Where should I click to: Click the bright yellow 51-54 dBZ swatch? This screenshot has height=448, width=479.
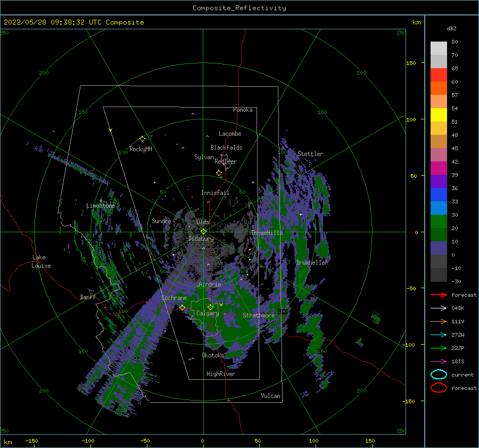[439, 115]
